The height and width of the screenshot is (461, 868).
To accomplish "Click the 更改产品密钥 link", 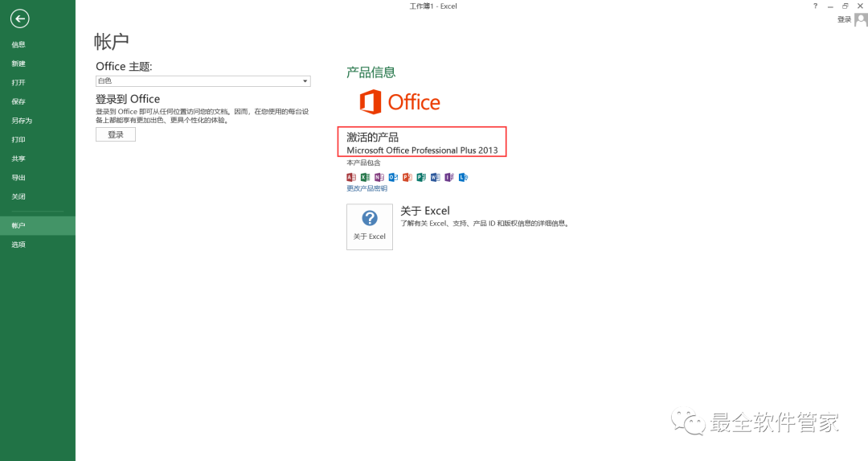I will (367, 188).
